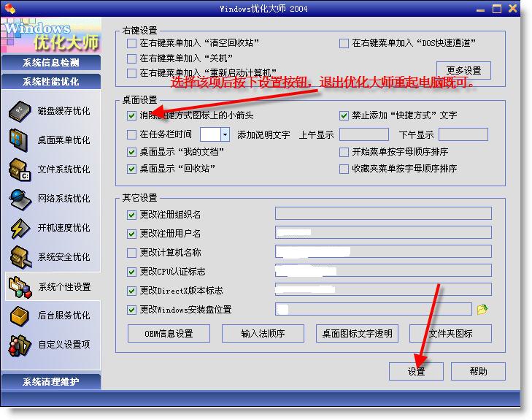532x420 pixels.
Task: Enable 在右键菜单加入"重新启动计算机" checkbox
Action: [x=131, y=73]
